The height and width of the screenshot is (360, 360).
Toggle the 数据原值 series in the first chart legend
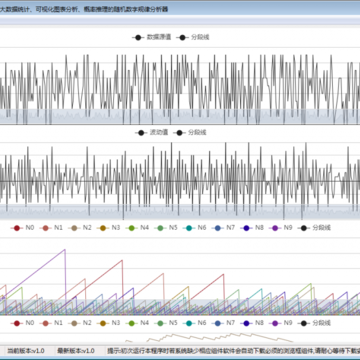click(x=152, y=37)
